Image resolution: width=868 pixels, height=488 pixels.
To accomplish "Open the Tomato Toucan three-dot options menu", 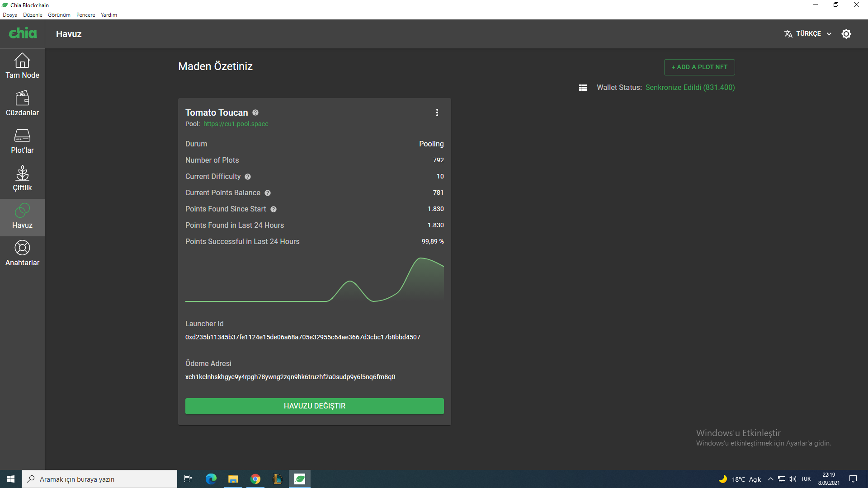I will click(437, 113).
